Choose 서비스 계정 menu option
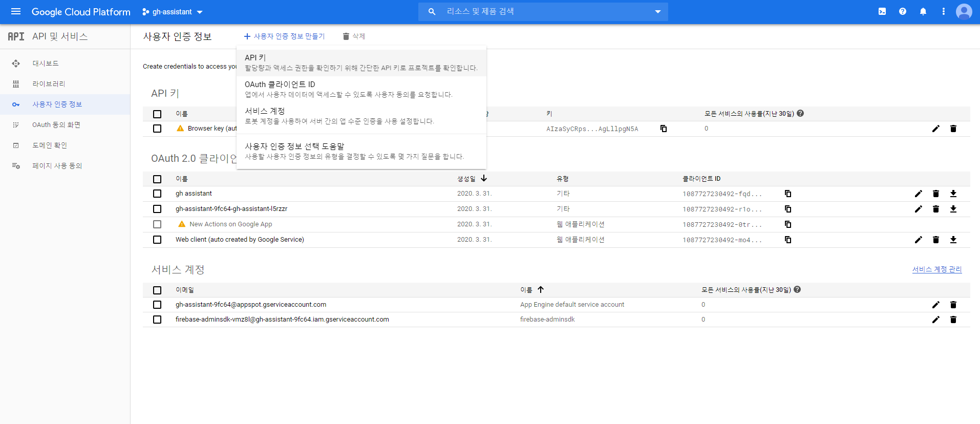Screen dimensions: 980x424 tap(361, 116)
